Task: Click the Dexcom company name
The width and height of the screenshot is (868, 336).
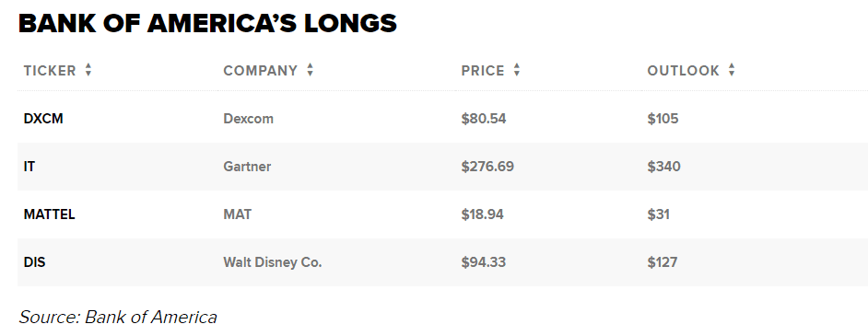Action: 249,119
